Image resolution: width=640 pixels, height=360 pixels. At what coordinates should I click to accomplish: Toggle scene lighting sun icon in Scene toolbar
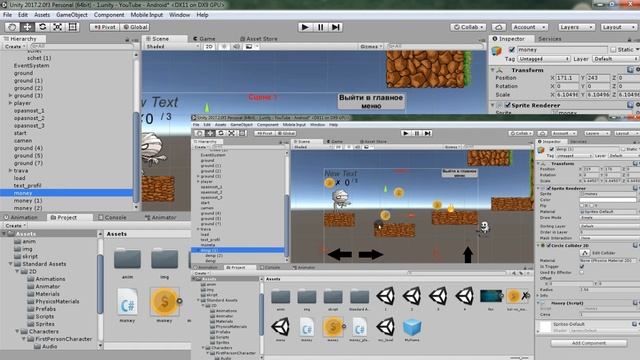224,47
